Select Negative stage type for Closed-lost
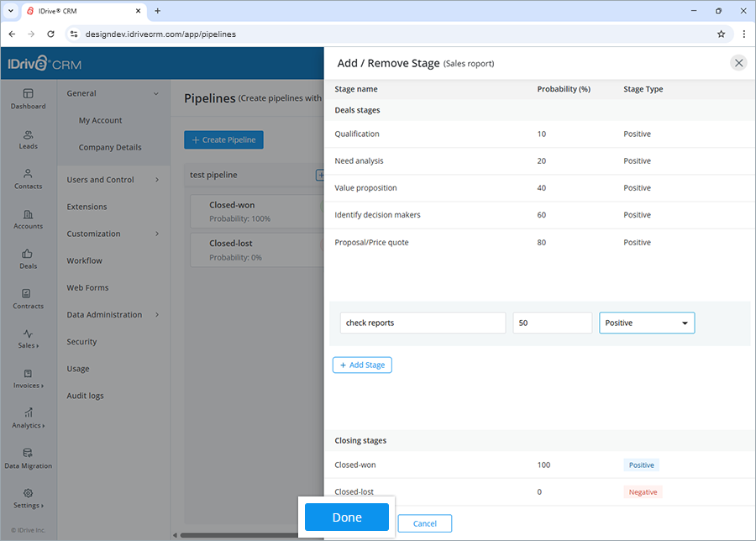This screenshot has height=541, width=756. tap(643, 491)
